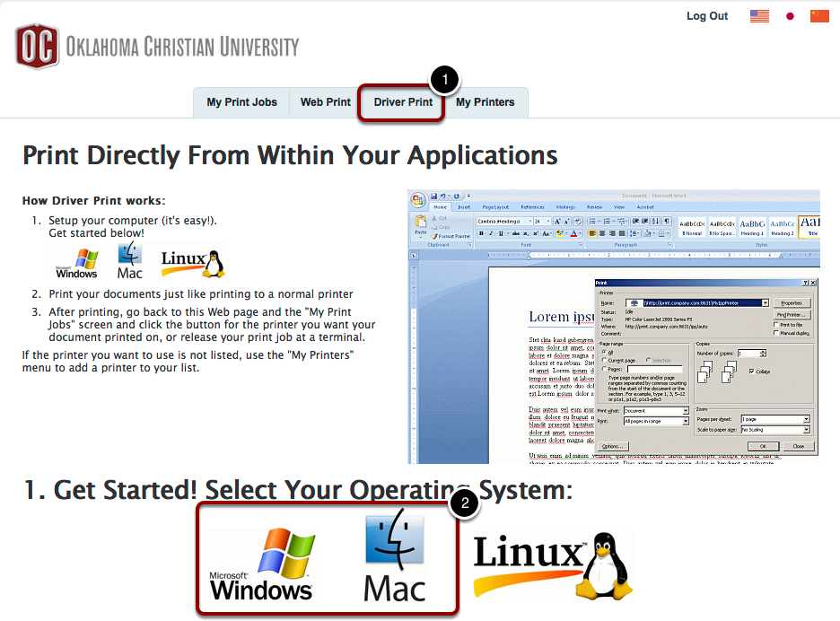Toggle the Collate checkbox in Print dialog
The width and height of the screenshot is (840, 621).
click(752, 372)
